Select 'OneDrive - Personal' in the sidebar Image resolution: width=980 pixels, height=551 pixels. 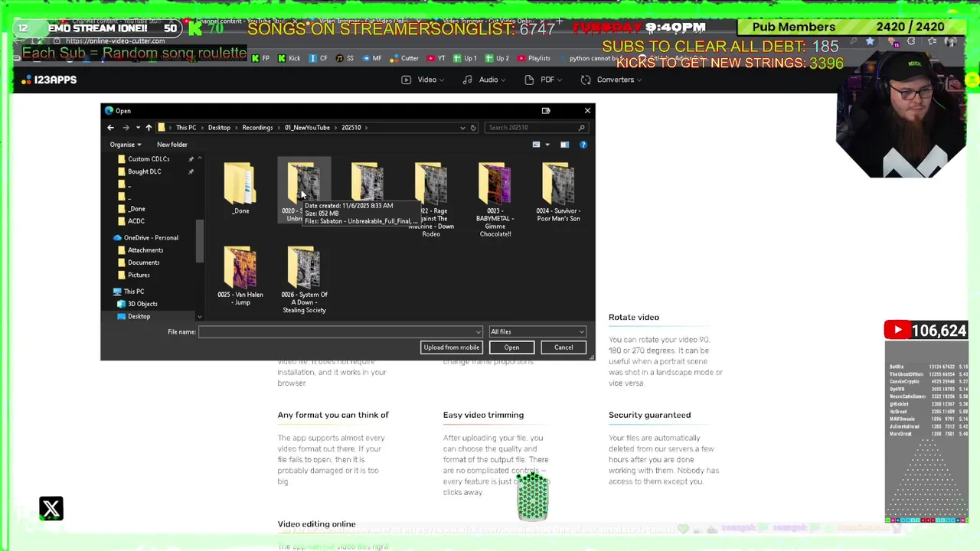151,238
